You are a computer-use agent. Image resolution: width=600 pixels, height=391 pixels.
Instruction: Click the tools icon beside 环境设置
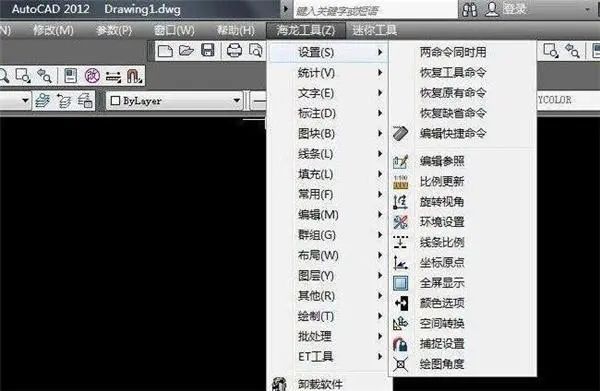click(x=400, y=222)
